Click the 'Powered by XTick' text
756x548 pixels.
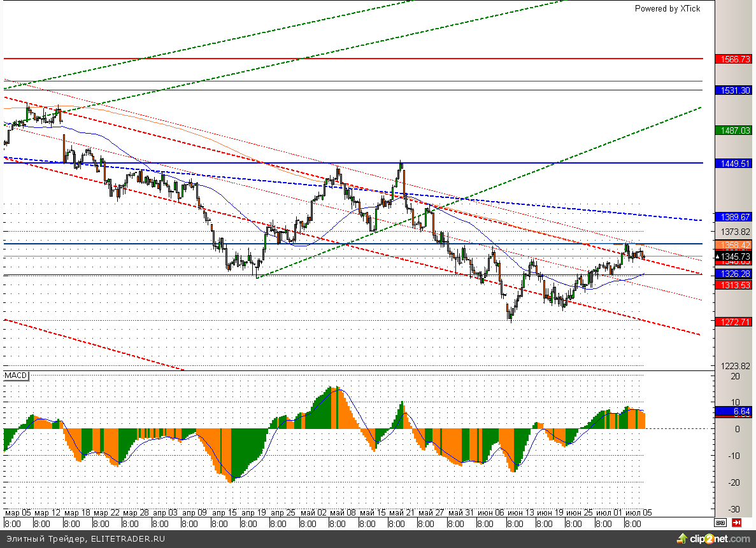[x=667, y=8]
